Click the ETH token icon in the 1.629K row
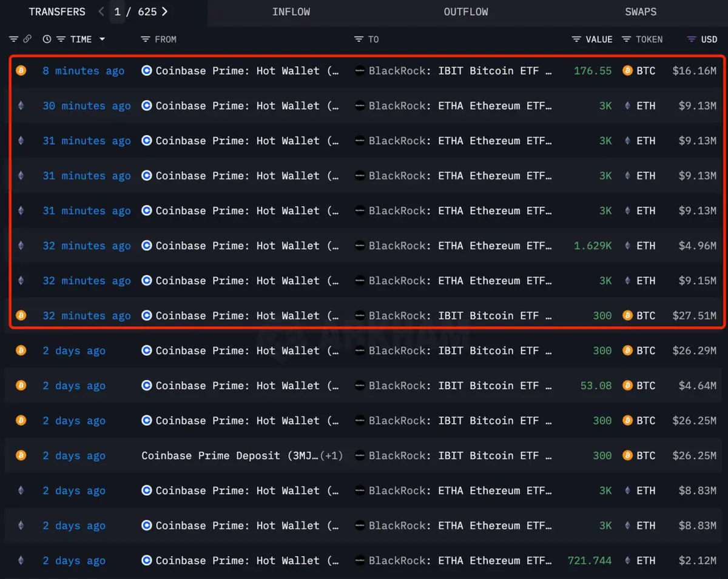Screen dimensions: 728x579 tap(628, 246)
